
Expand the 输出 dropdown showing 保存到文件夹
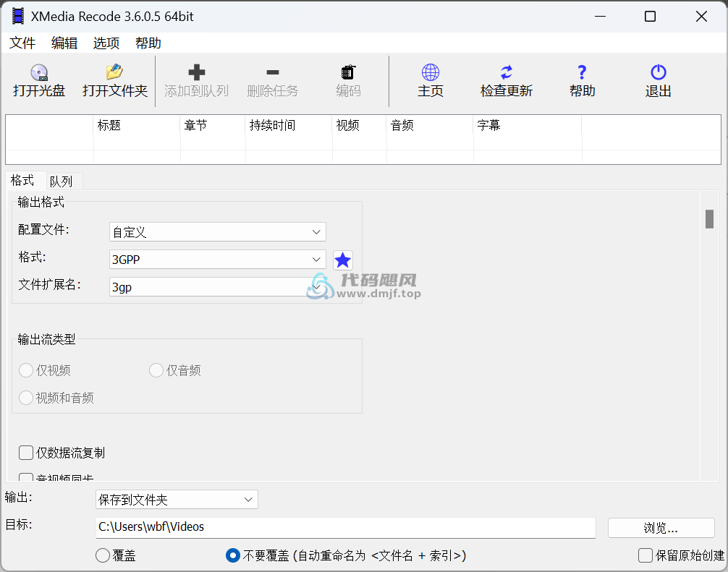(177, 500)
